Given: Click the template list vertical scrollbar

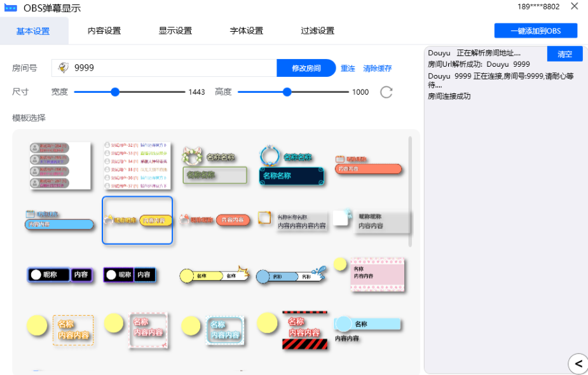Looking at the screenshot, I should click(410, 191).
